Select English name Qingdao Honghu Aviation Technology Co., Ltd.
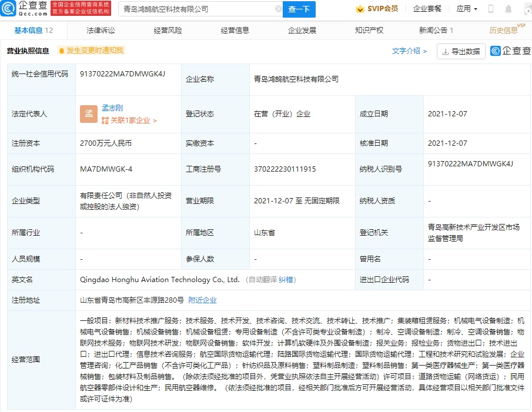Screen dimensions: 532x412 160,280
